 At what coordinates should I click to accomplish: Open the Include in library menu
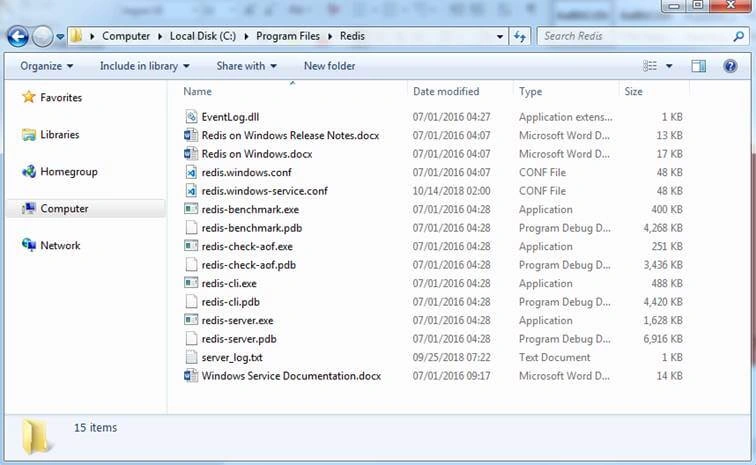tap(145, 66)
